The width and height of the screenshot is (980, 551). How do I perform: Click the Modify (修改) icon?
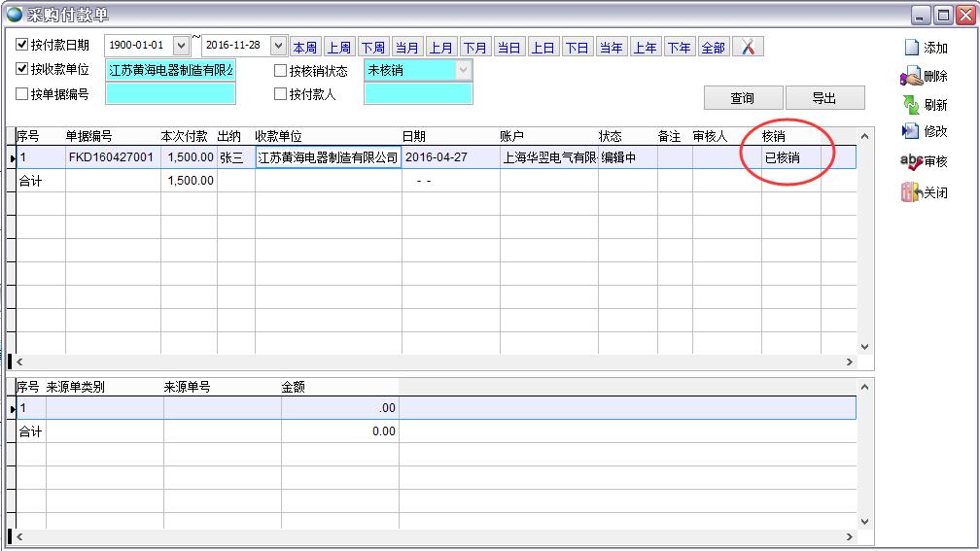pyautogui.click(x=911, y=131)
